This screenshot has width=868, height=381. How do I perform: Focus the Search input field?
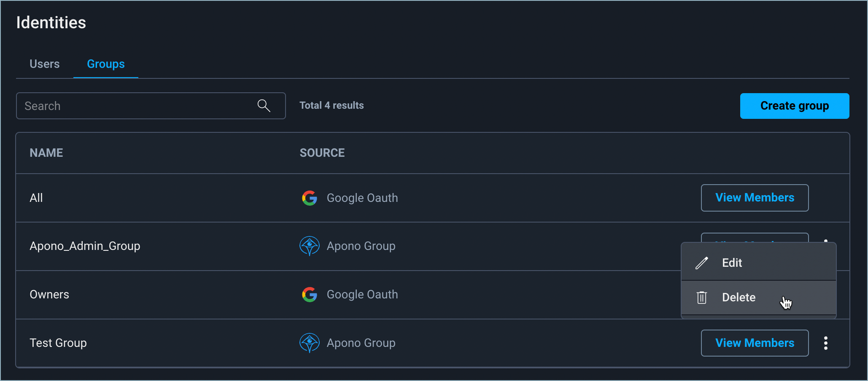(x=135, y=106)
